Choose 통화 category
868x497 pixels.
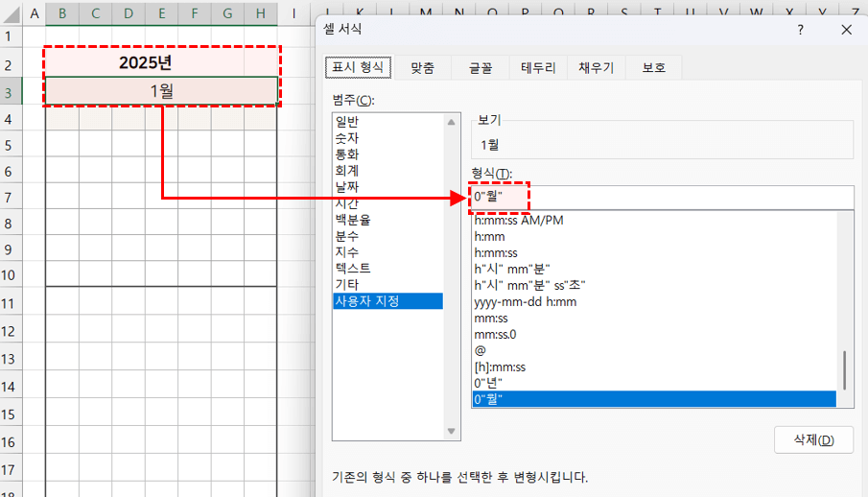347,154
